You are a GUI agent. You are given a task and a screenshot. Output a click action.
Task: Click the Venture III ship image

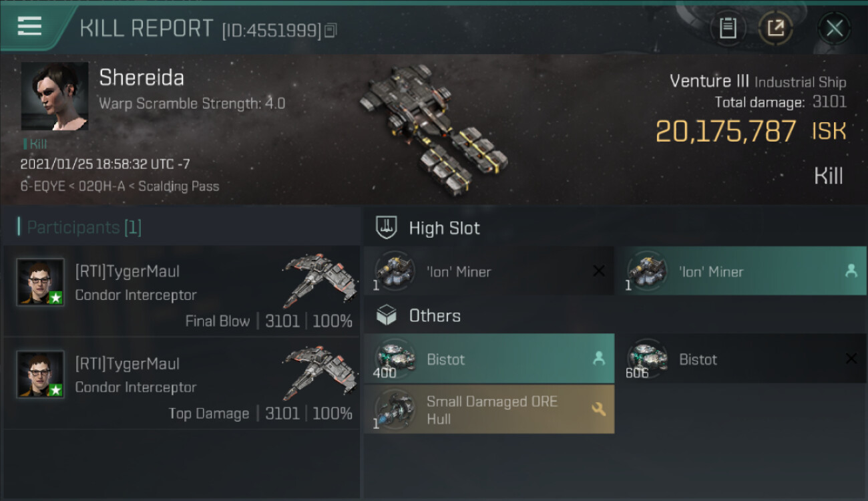point(433,126)
